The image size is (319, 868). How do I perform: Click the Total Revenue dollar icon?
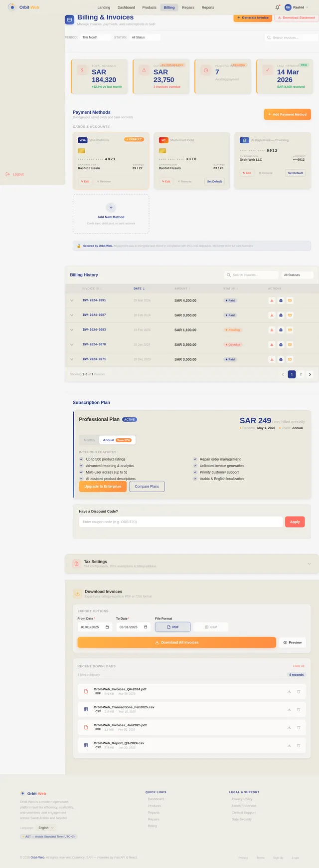coord(82,70)
